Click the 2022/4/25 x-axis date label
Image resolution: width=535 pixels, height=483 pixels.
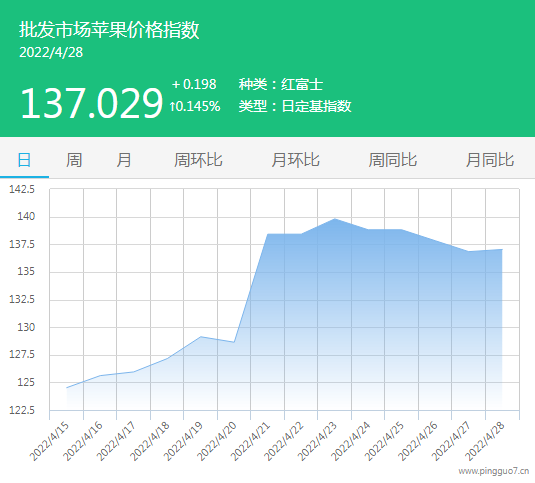[385, 441]
